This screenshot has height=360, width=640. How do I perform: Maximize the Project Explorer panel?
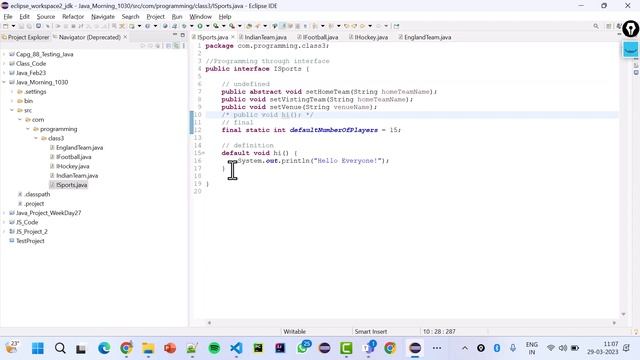182,35
